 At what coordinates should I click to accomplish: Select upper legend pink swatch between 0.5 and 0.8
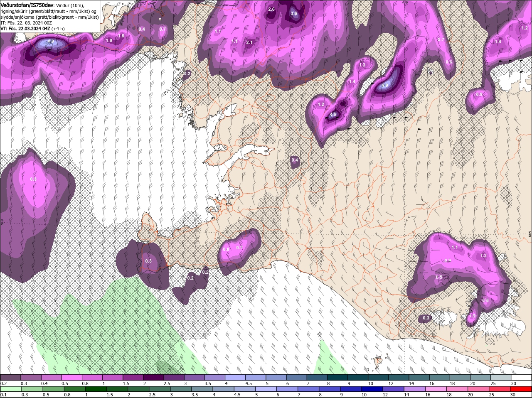71,377
